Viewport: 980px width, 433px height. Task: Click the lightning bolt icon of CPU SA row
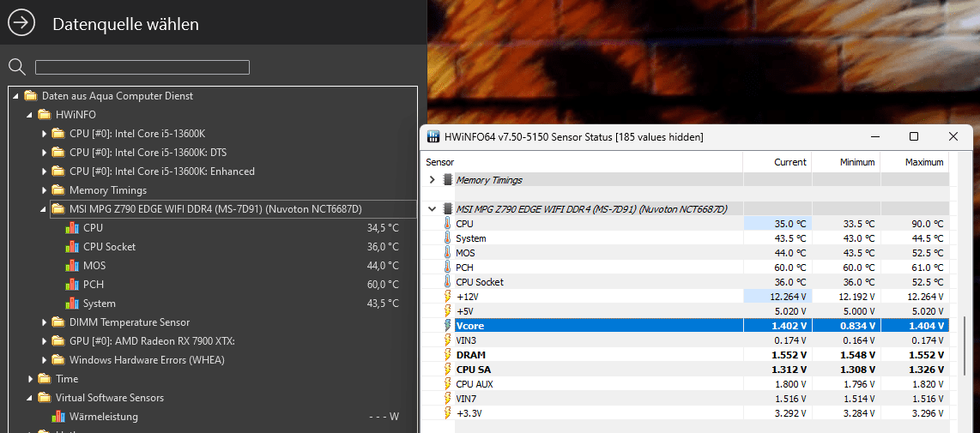coord(447,370)
